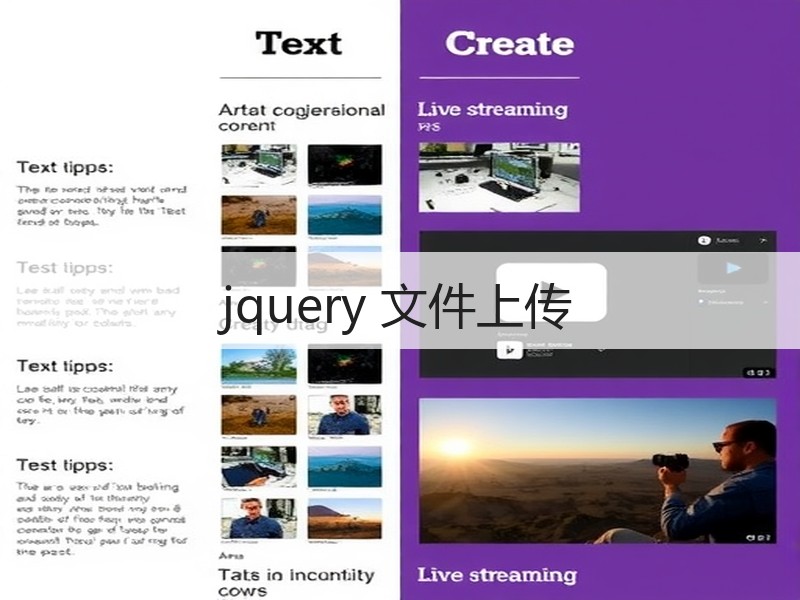Open the desert hill sunset thumbnail
The height and width of the screenshot is (600, 800).
(x=344, y=518)
